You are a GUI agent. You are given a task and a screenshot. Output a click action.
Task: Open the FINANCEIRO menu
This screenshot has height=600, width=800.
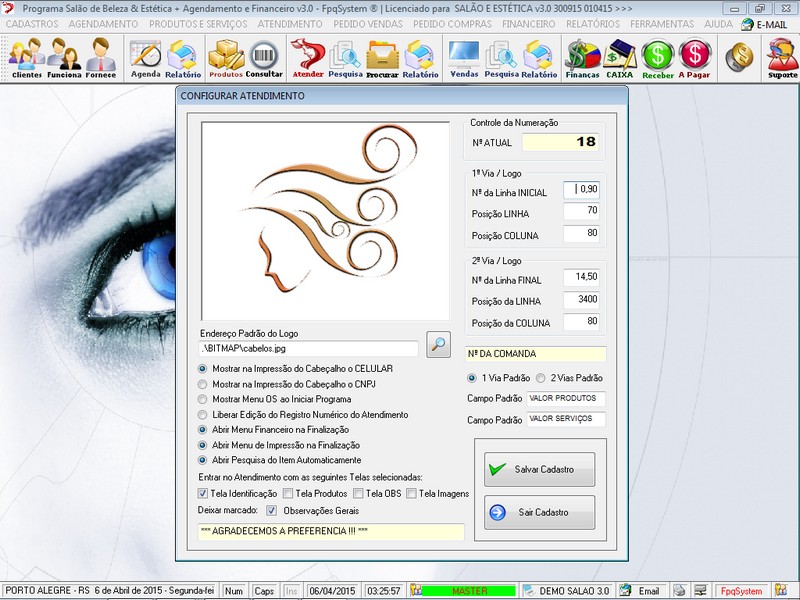point(529,23)
